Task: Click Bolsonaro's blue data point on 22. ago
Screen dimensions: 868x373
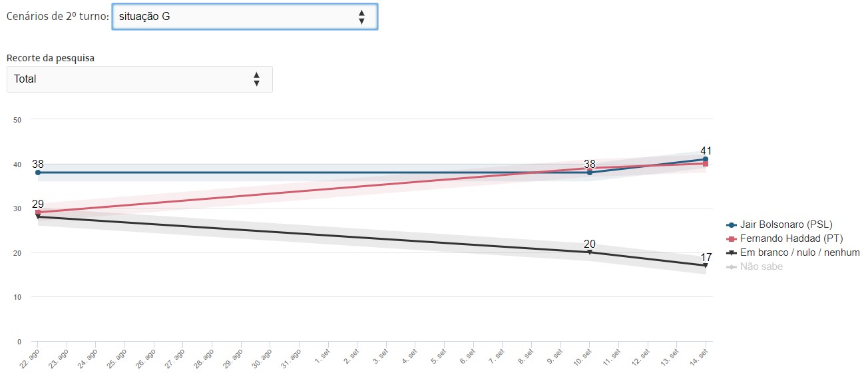Action: [x=38, y=173]
